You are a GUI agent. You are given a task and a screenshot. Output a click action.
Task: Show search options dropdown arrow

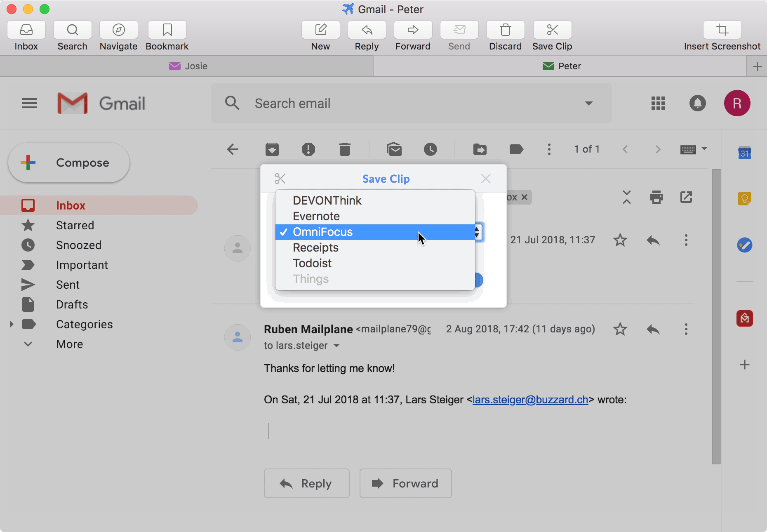pyautogui.click(x=589, y=103)
